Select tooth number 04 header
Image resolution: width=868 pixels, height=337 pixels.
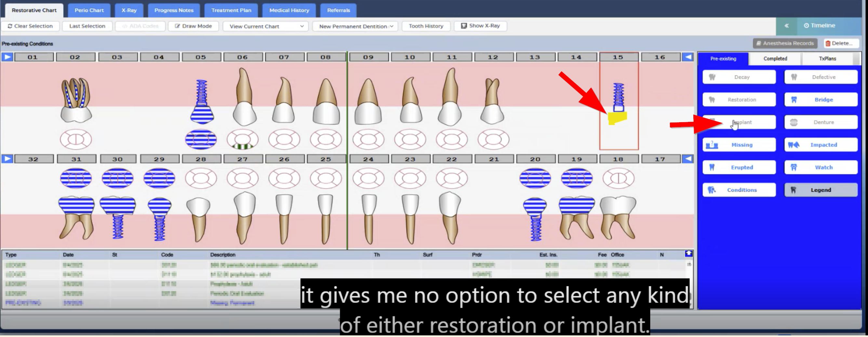159,57
